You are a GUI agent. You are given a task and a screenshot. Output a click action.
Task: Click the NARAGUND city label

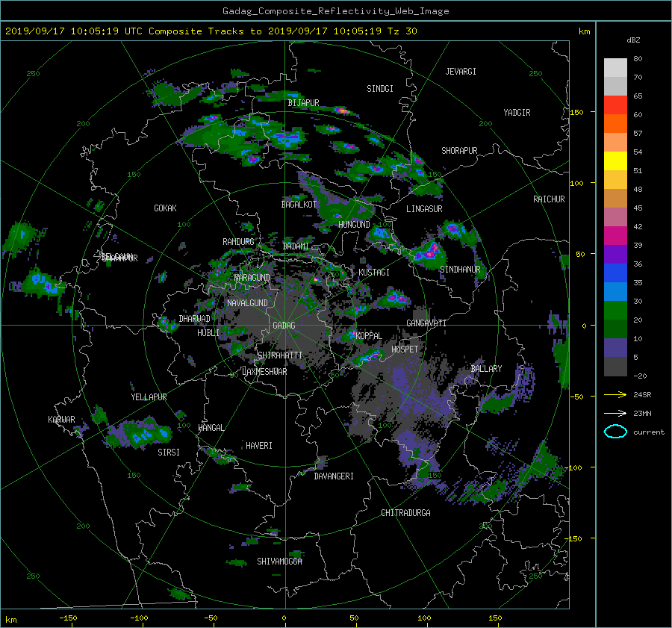coord(252,278)
